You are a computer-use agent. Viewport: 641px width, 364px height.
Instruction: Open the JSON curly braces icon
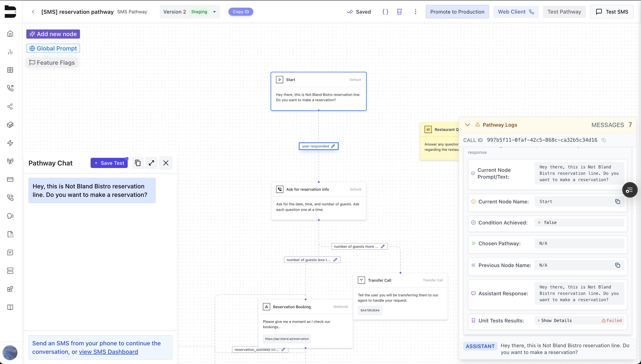pos(385,12)
